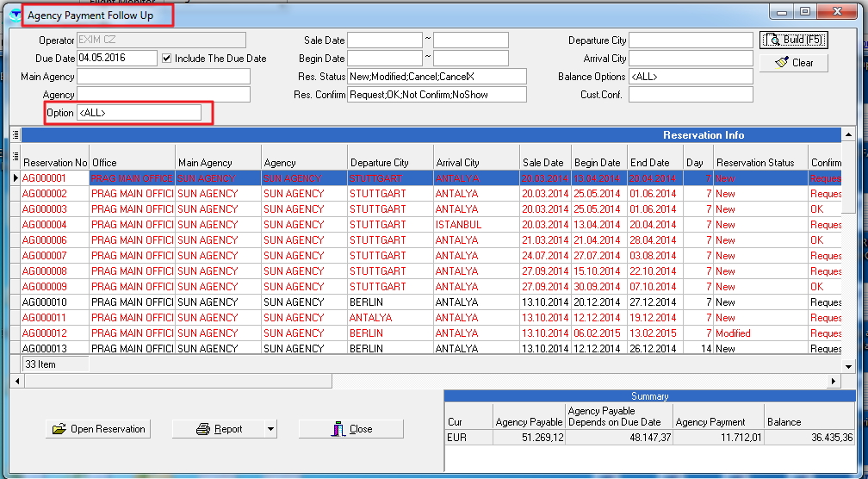
Task: Open the Res. Status selection field
Action: (436, 77)
